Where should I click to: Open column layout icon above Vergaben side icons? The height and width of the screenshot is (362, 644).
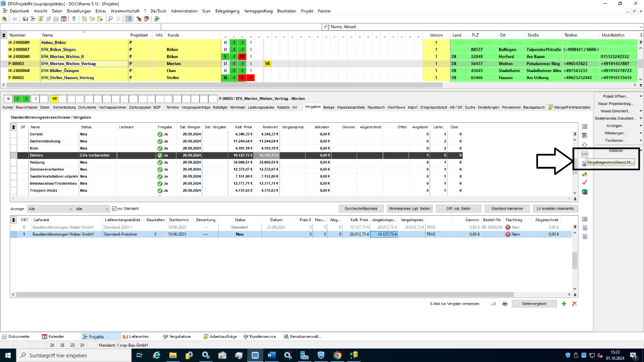tap(584, 126)
